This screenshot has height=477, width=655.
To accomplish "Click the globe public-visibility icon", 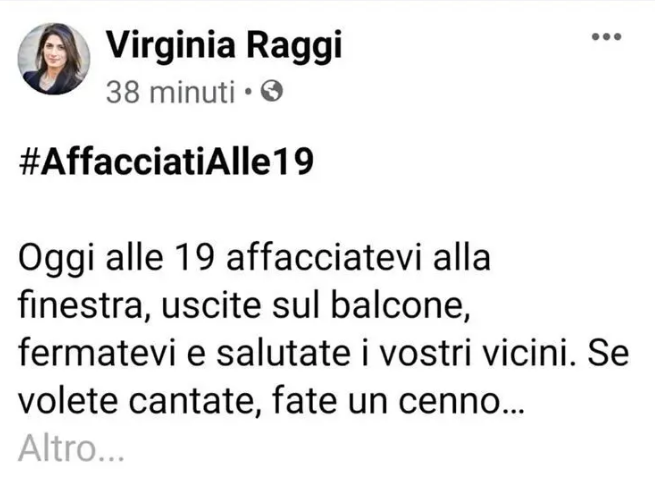I will coord(272,91).
